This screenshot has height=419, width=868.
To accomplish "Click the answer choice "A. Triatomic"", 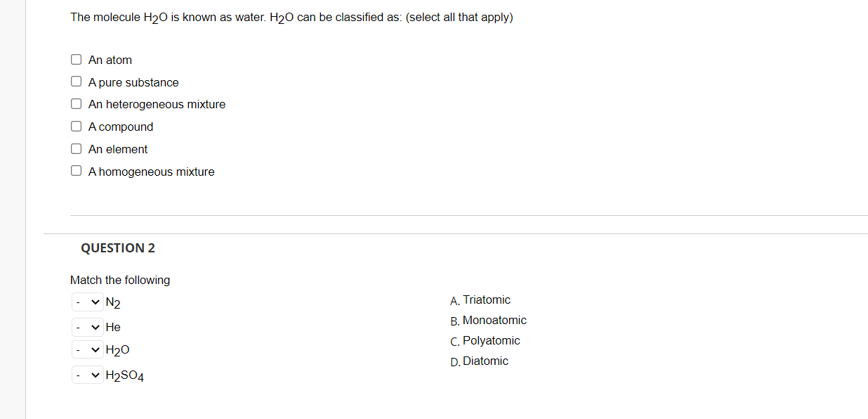I will pyautogui.click(x=480, y=299).
